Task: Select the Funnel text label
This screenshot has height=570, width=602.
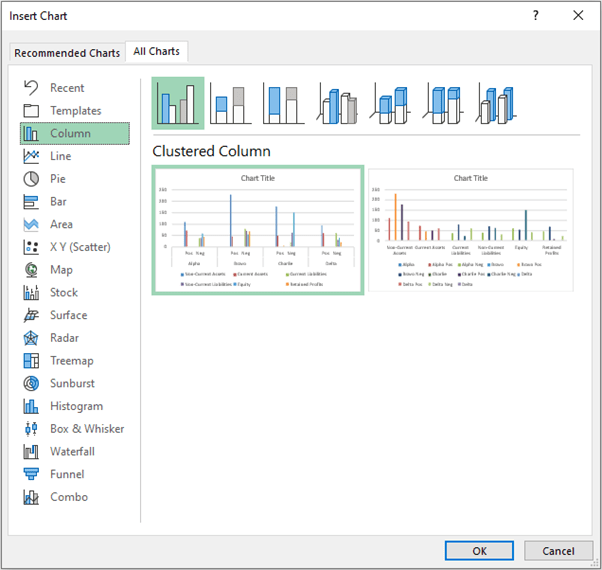Action: pyautogui.click(x=67, y=474)
